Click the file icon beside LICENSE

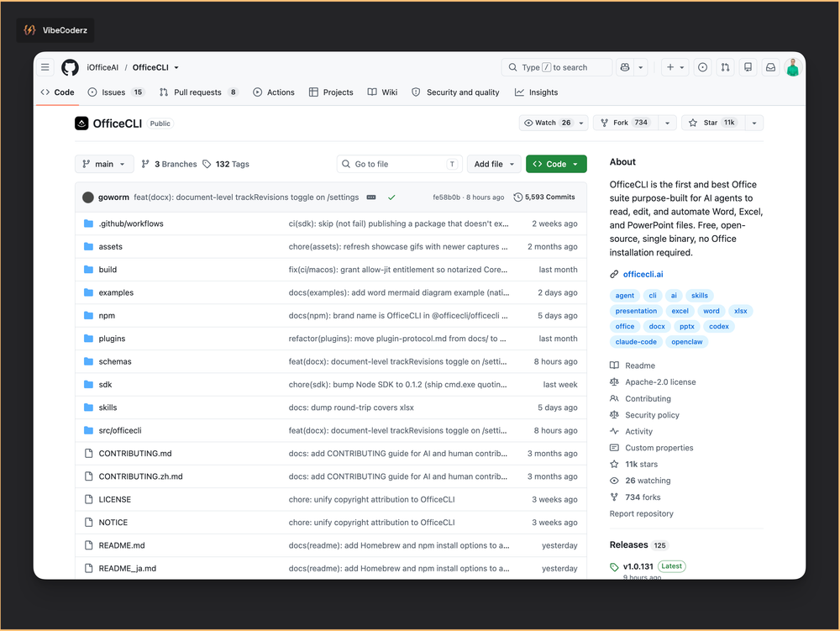click(88, 499)
